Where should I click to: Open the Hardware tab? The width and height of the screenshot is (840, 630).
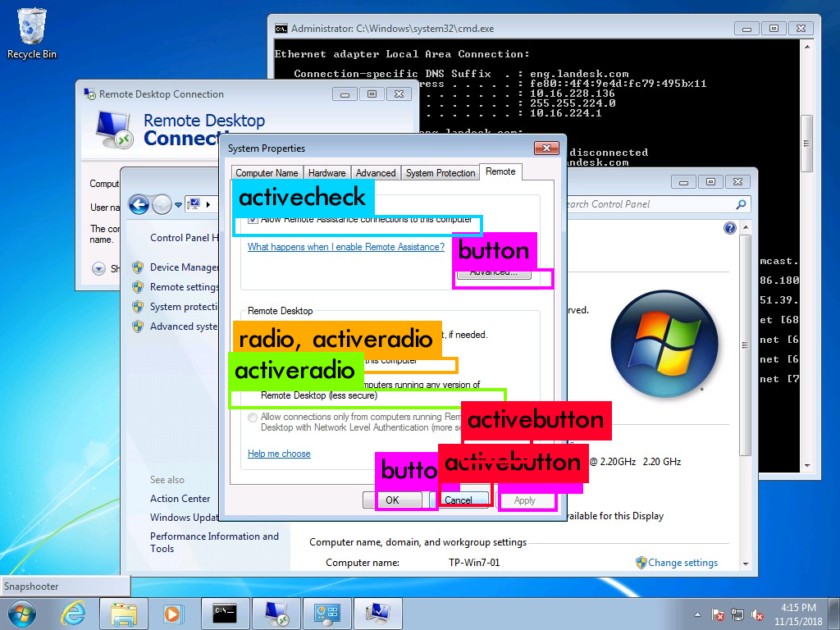[x=326, y=173]
